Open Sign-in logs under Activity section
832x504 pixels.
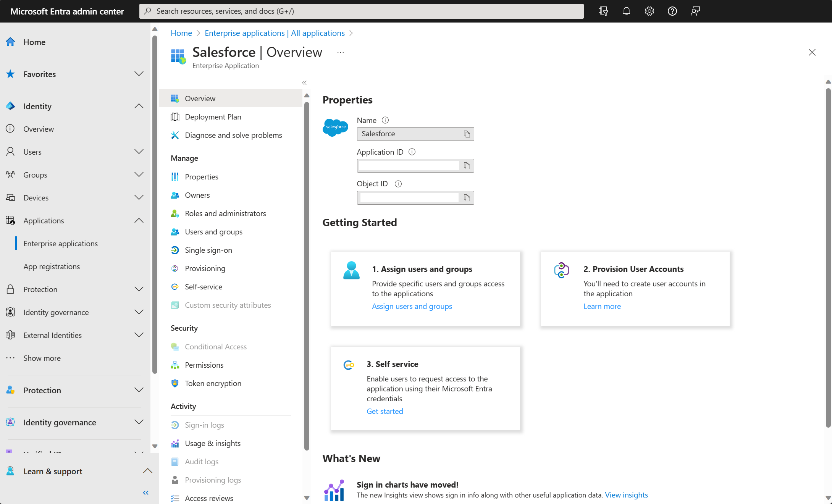205,425
